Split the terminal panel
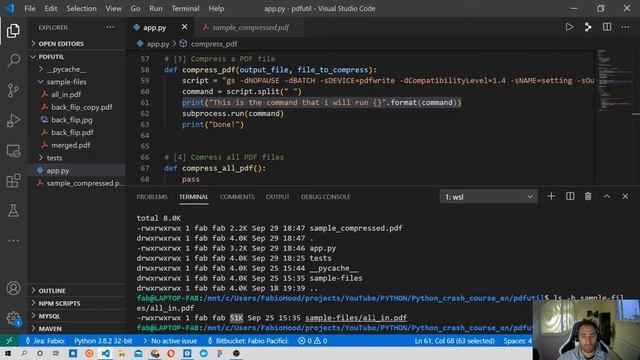Image resolution: width=640 pixels, height=360 pixels. pos(570,197)
